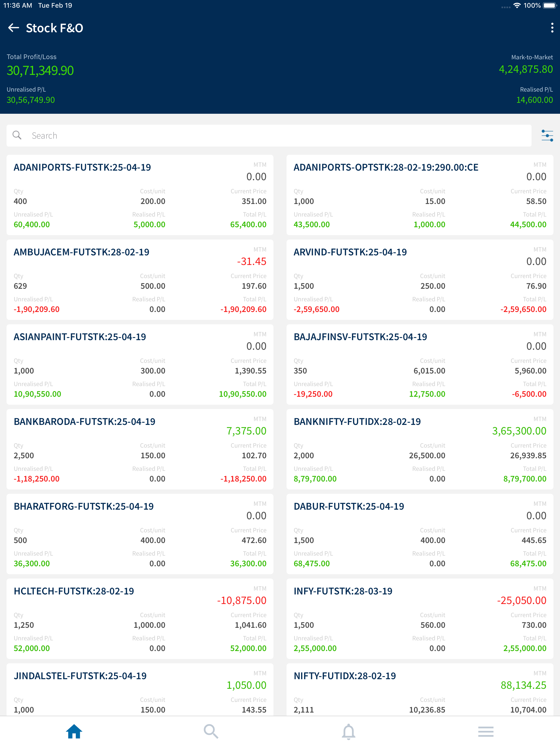The width and height of the screenshot is (560, 747).
Task: Open ADANIPORTS-FUTSTK:25-04-19 position
Action: tap(140, 195)
